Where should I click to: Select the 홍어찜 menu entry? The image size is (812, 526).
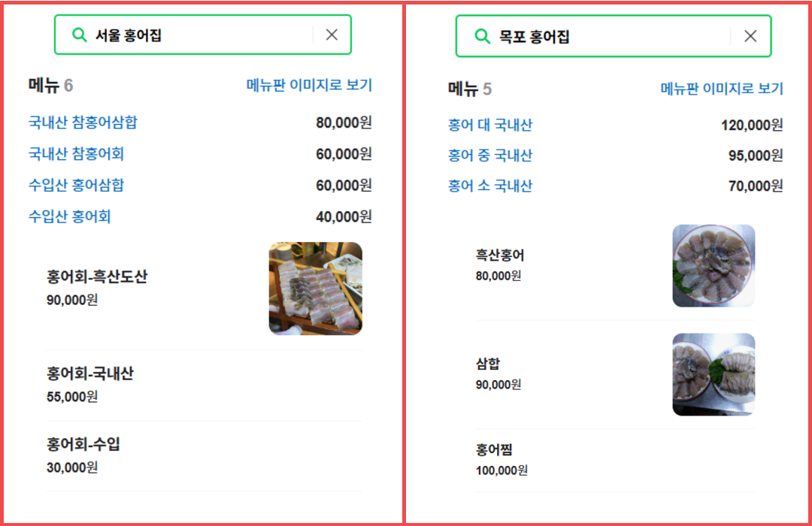(x=494, y=450)
